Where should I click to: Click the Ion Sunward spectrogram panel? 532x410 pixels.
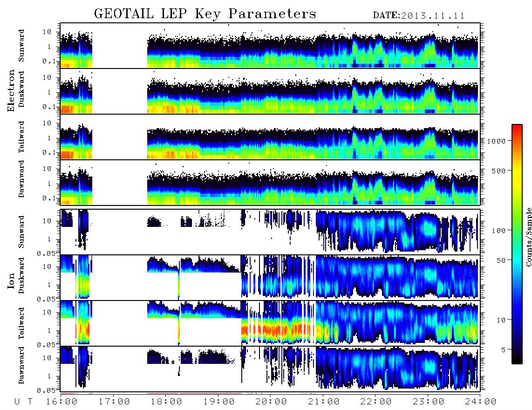pos(270,232)
